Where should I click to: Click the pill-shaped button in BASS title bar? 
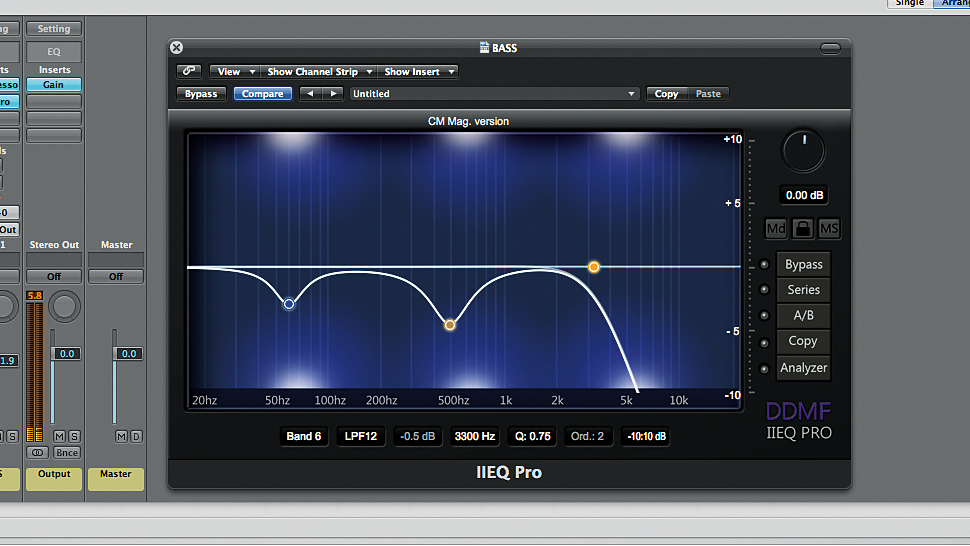(830, 48)
